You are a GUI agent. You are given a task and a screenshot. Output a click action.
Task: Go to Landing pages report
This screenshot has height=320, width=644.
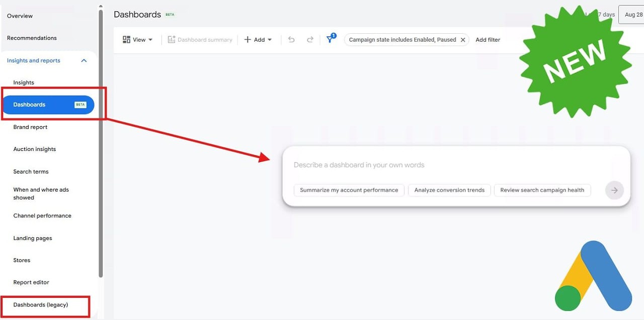tap(33, 238)
